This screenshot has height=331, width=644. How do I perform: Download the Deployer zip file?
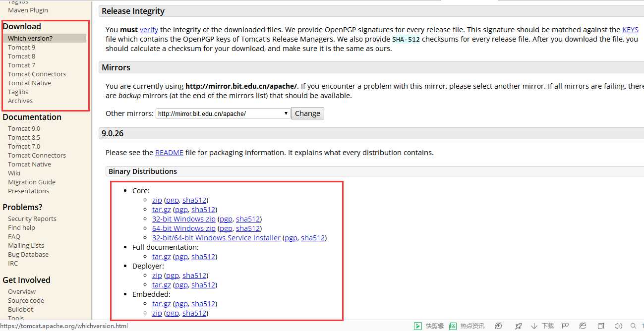(x=157, y=276)
